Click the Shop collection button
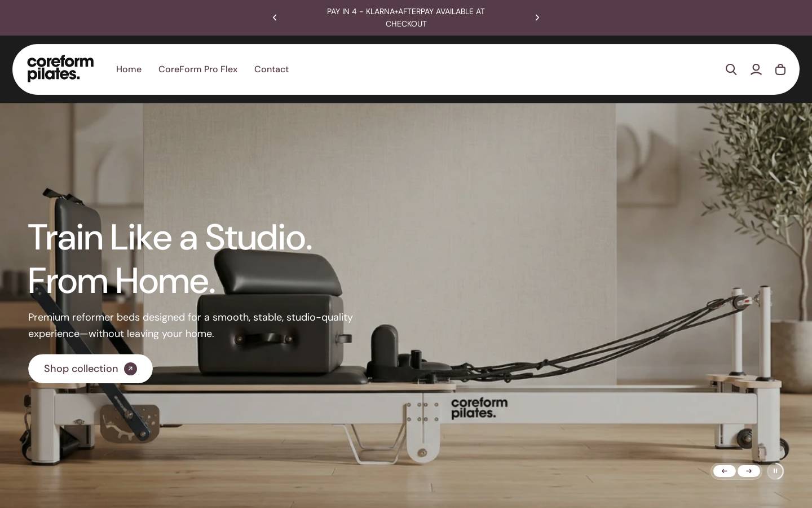Screen dimensions: 812x508 [x=90, y=369]
